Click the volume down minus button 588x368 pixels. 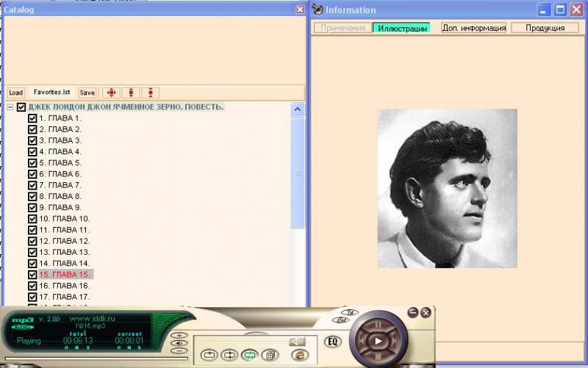click(179, 351)
